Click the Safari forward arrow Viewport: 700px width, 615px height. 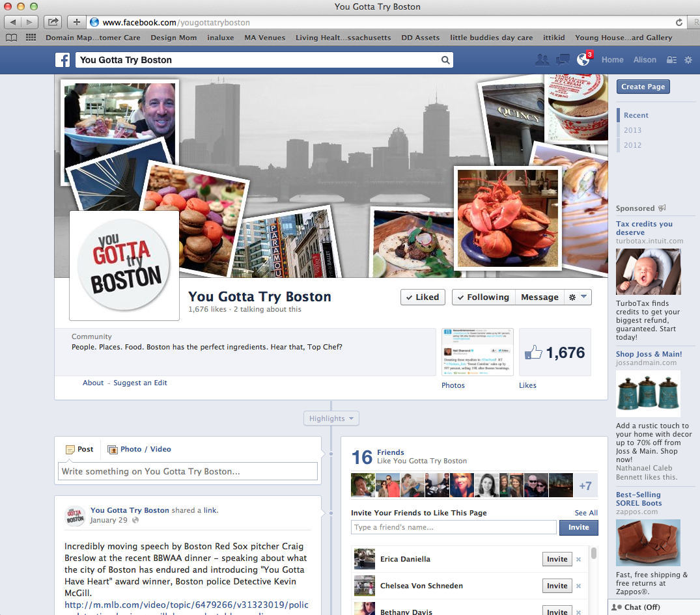click(30, 22)
